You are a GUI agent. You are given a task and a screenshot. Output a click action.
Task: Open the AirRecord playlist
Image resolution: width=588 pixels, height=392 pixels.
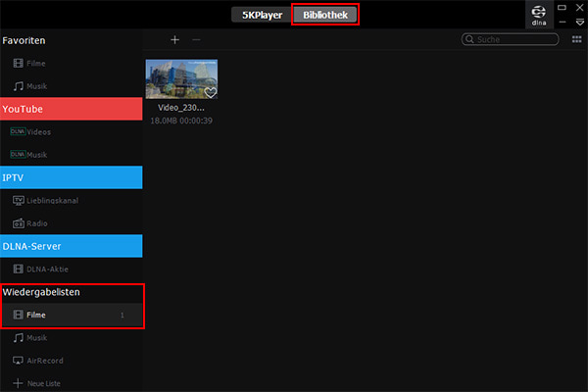point(72,361)
